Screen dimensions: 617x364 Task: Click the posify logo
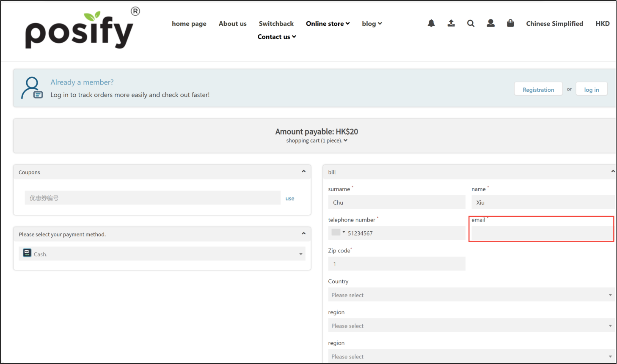point(80,30)
